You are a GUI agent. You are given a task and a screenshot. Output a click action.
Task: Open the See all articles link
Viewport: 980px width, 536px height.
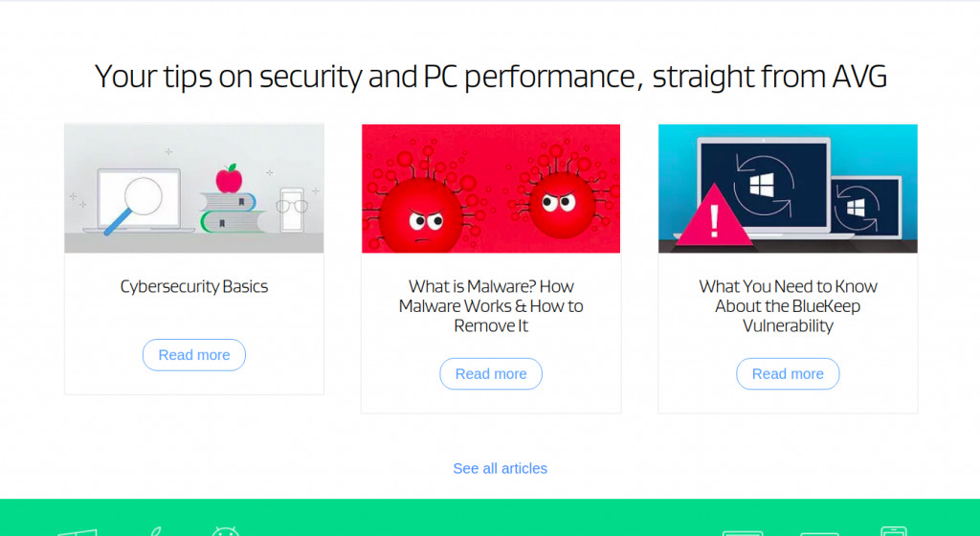pos(500,468)
